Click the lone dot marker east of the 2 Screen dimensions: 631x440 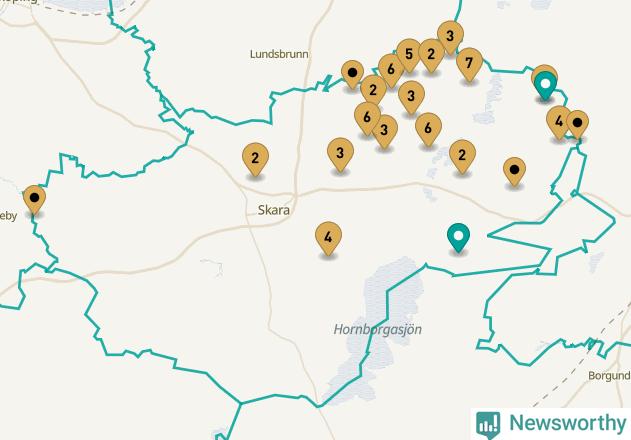tap(514, 171)
